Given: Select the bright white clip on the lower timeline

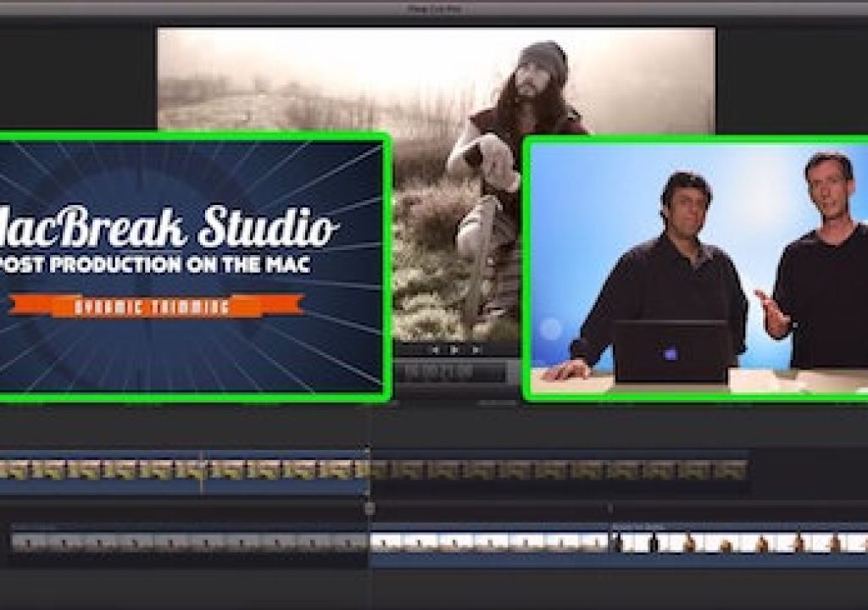Looking at the screenshot, I should coord(490,544).
